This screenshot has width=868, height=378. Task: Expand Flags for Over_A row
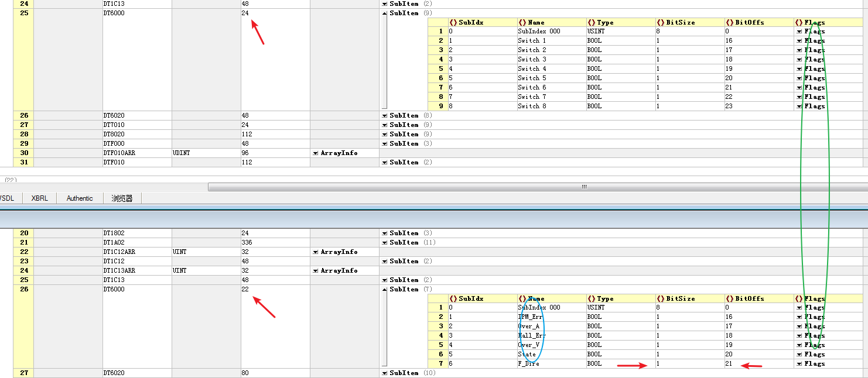coord(799,327)
